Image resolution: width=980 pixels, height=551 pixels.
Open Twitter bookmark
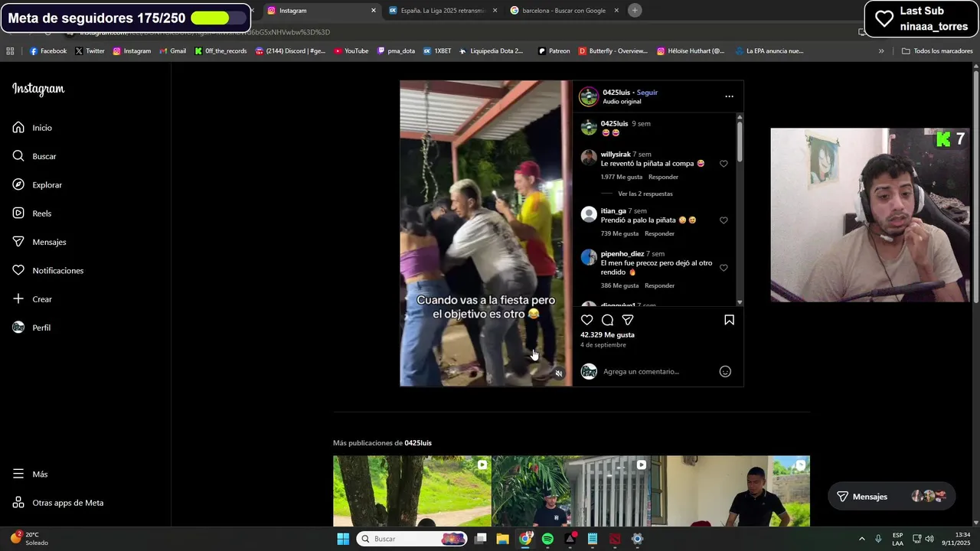[90, 51]
